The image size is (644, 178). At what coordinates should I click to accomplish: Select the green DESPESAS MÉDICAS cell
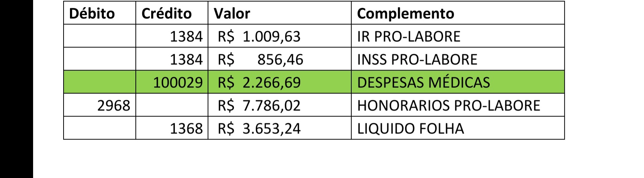coord(458,82)
